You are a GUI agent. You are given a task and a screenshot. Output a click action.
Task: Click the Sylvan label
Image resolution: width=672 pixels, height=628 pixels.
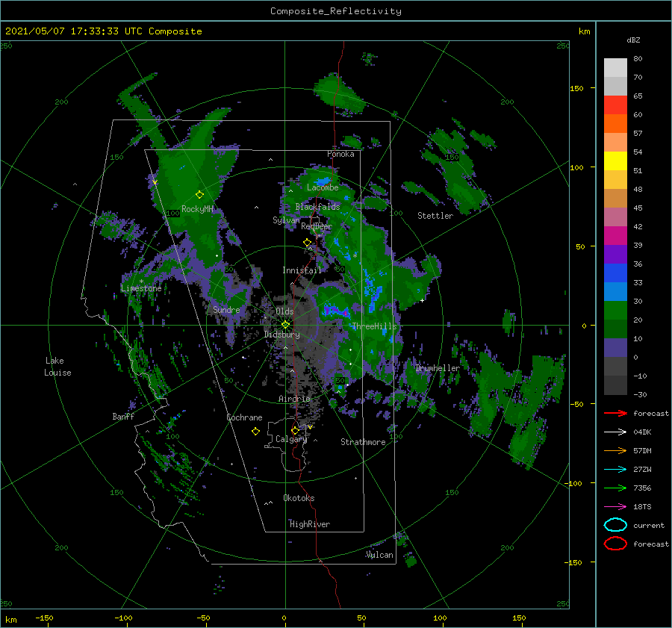coord(286,220)
